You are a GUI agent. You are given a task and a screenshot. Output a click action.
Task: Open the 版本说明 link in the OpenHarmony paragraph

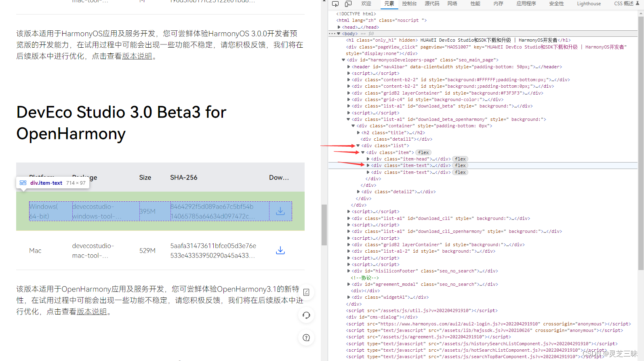coord(92,312)
